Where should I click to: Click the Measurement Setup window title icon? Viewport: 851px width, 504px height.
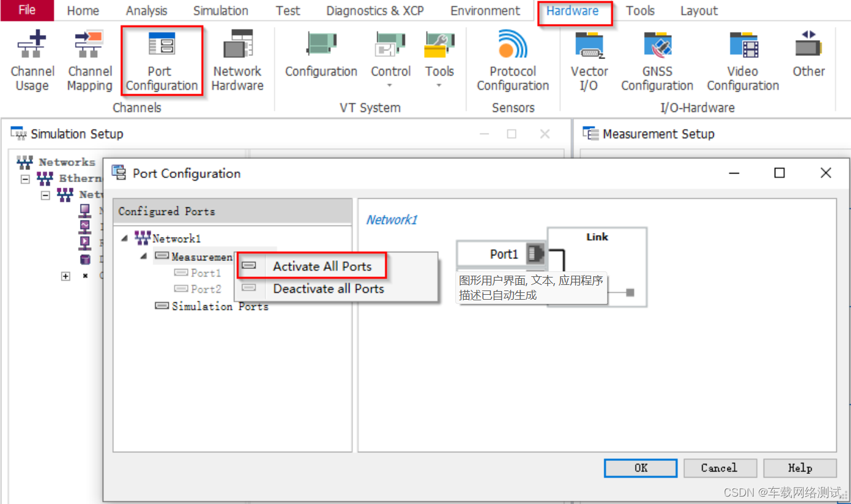coord(591,134)
